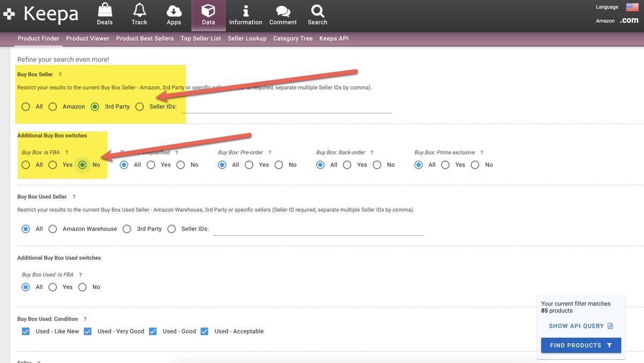This screenshot has height=363, width=644.
Task: Open the Language selector
Action: [x=607, y=7]
